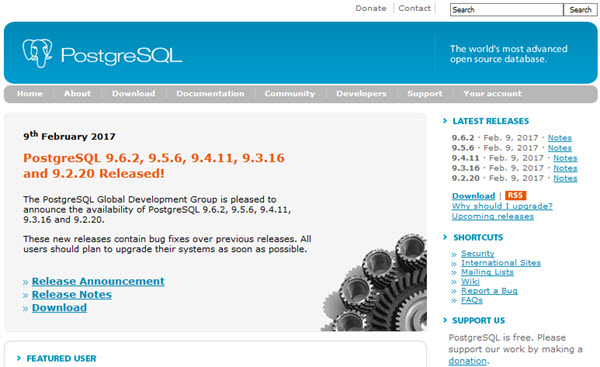Open the International Sites shortcut
600x367 pixels.
pyautogui.click(x=501, y=263)
